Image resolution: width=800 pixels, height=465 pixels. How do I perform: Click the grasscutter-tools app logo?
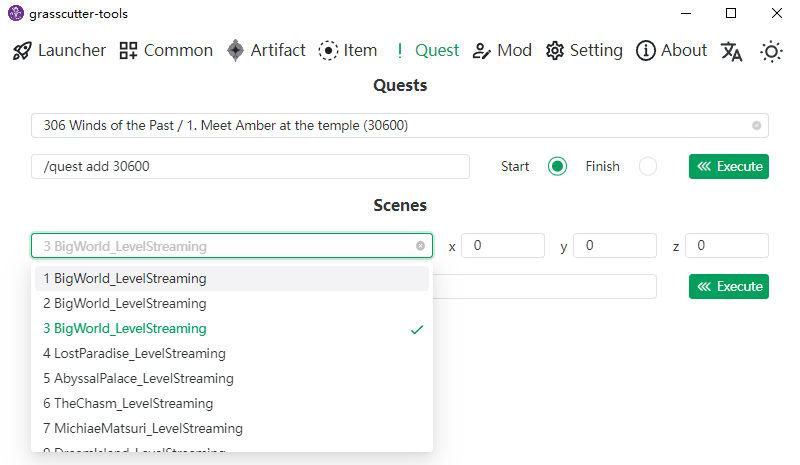pyautogui.click(x=16, y=13)
